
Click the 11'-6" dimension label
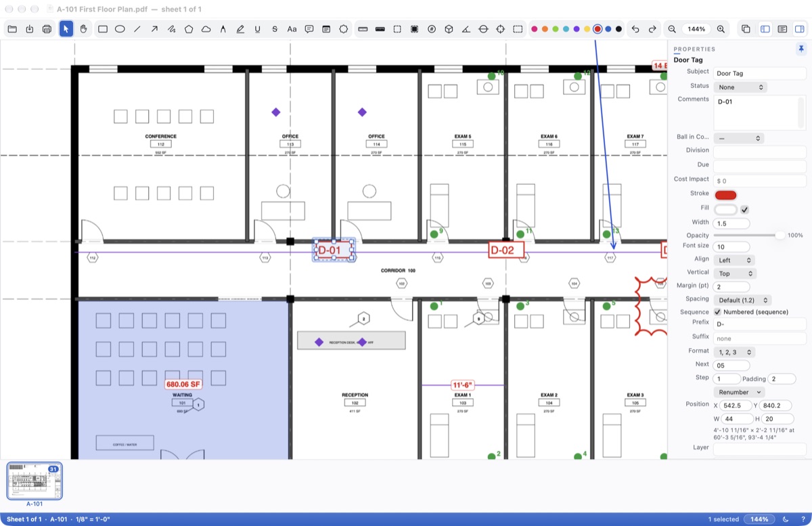(x=463, y=385)
